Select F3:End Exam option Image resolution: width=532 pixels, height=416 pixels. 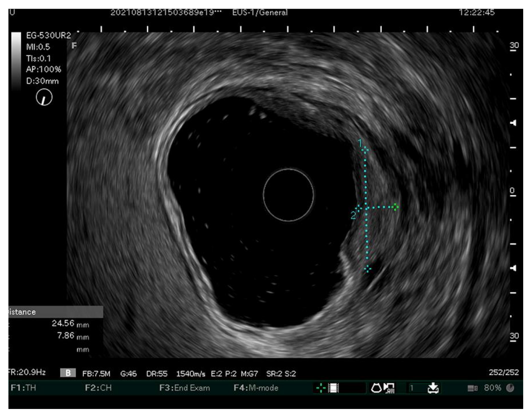coord(184,388)
